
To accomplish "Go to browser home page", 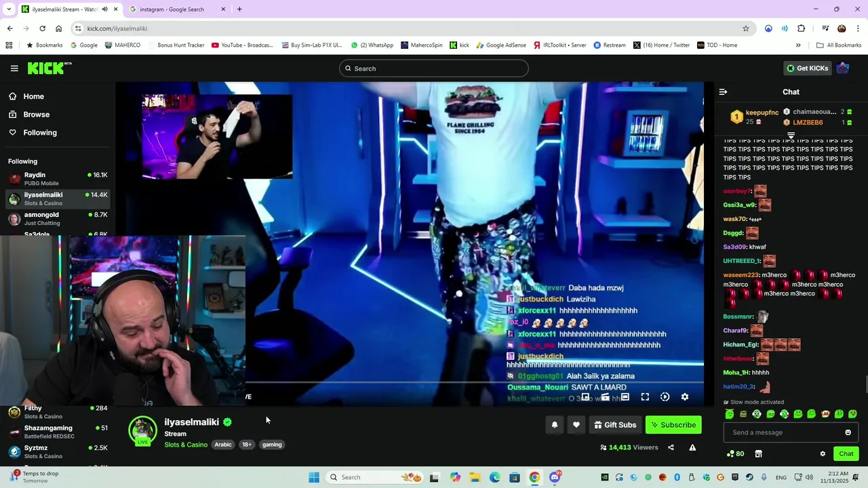I will coord(58,28).
